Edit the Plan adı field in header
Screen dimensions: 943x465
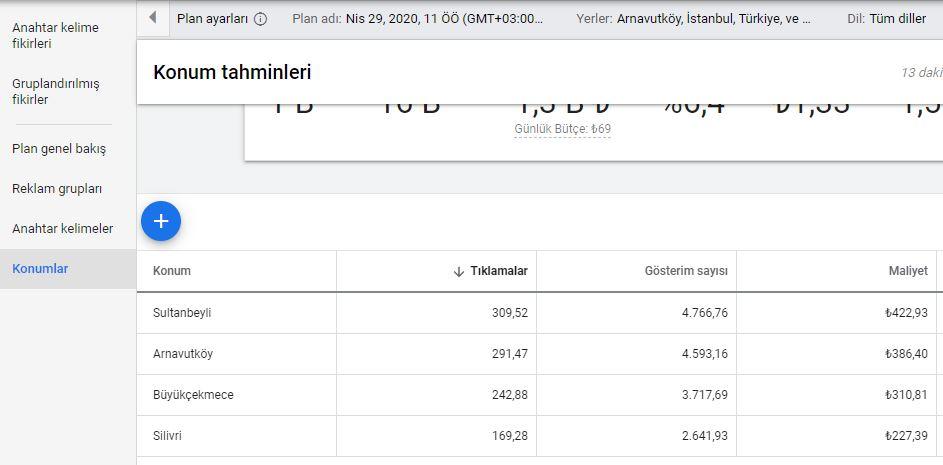418,19
